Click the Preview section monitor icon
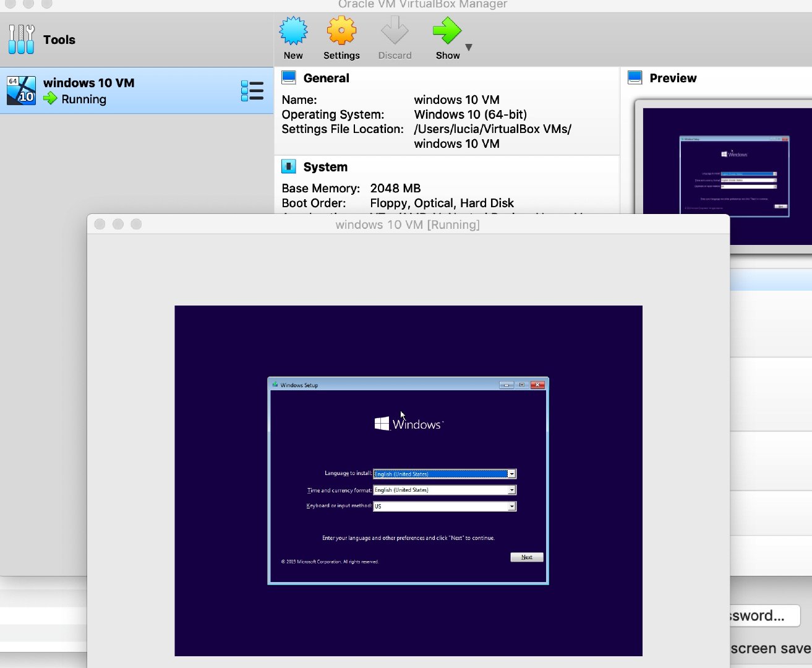 coord(635,78)
